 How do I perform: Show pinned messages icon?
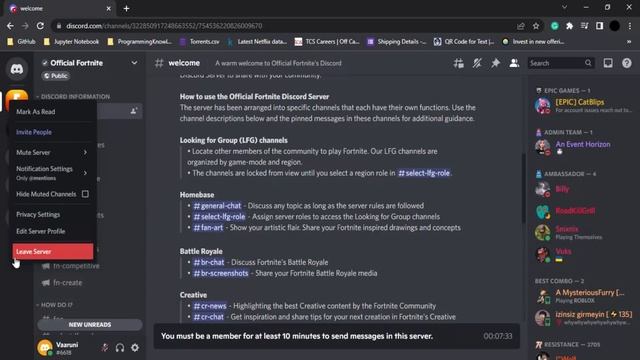(x=495, y=63)
